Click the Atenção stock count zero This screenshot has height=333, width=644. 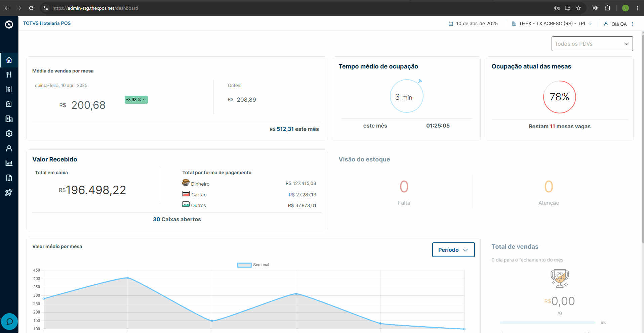549,187
